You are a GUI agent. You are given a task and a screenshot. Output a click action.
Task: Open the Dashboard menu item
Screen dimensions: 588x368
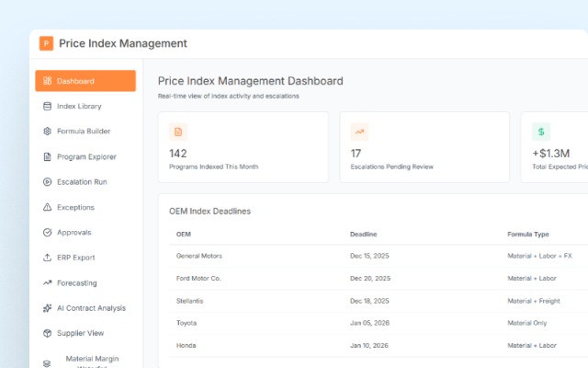85,81
